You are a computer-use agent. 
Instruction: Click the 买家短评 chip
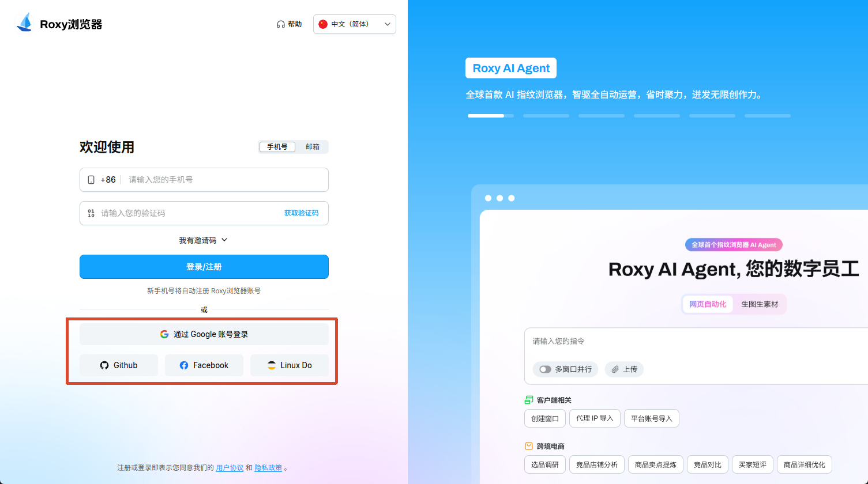coord(753,464)
